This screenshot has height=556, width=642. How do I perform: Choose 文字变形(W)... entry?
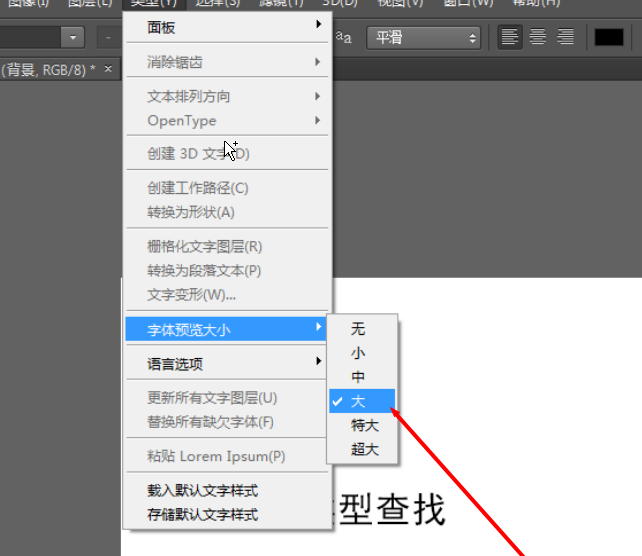(x=227, y=295)
